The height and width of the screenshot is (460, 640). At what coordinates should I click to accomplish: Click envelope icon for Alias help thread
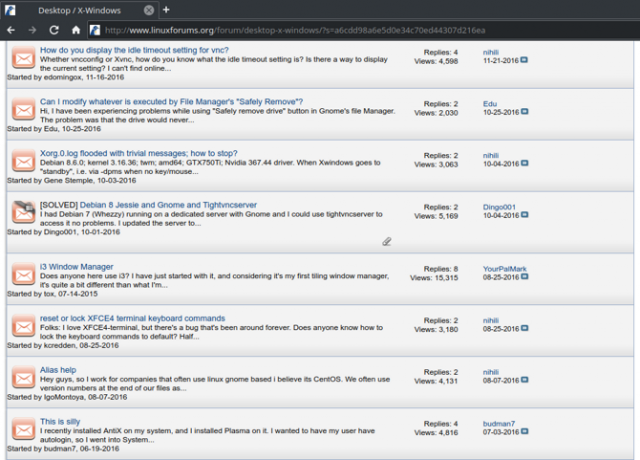click(23, 378)
